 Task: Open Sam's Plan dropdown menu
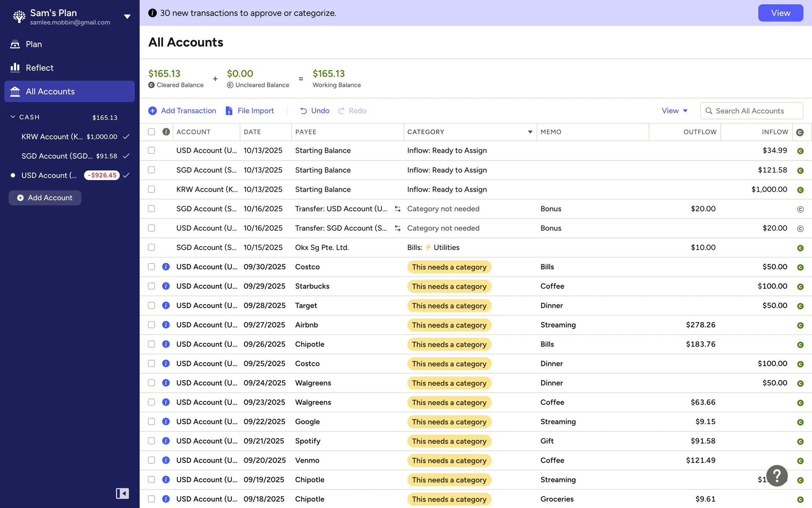[127, 17]
